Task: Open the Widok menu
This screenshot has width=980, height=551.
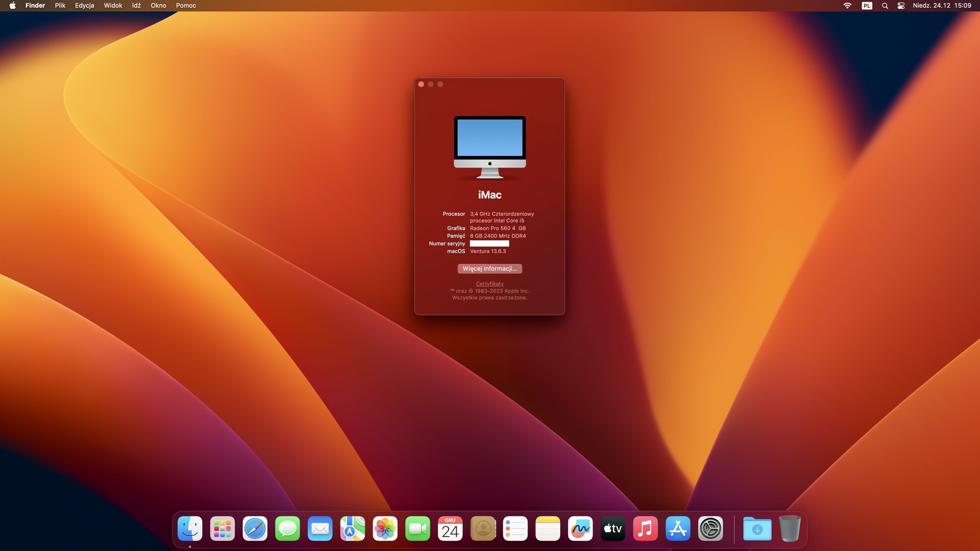Action: click(113, 5)
